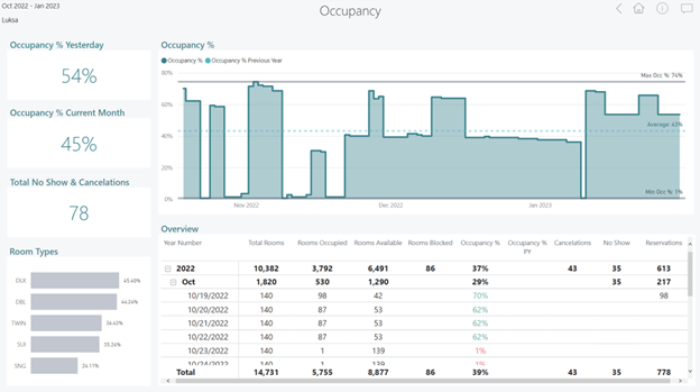Sort by Total Rooms column header

pyautogui.click(x=266, y=243)
